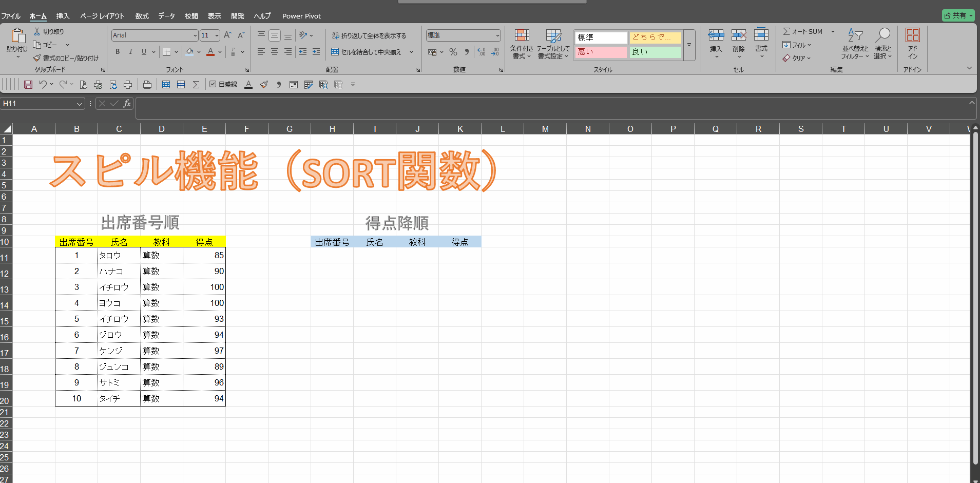Toggle bold formatting
The image size is (980, 483).
pyautogui.click(x=118, y=52)
